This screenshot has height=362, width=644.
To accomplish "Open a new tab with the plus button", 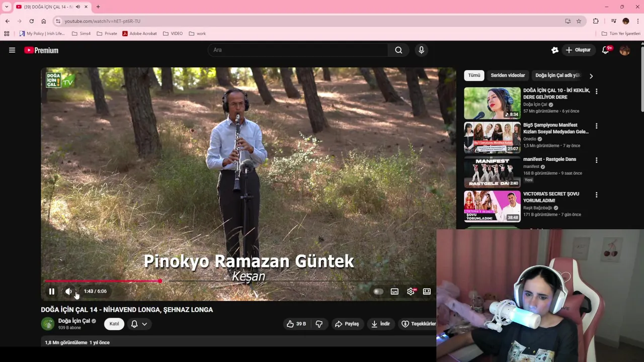I will (x=98, y=7).
